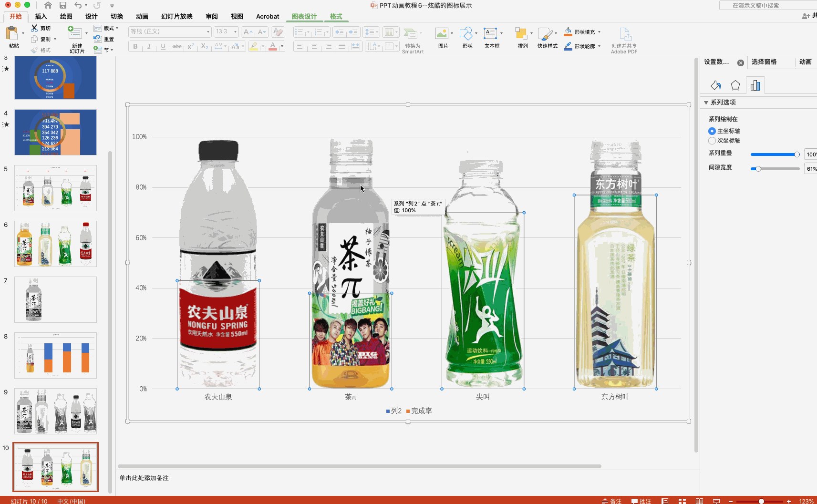
Task: Zoom in with the plus button
Action: [x=789, y=501]
